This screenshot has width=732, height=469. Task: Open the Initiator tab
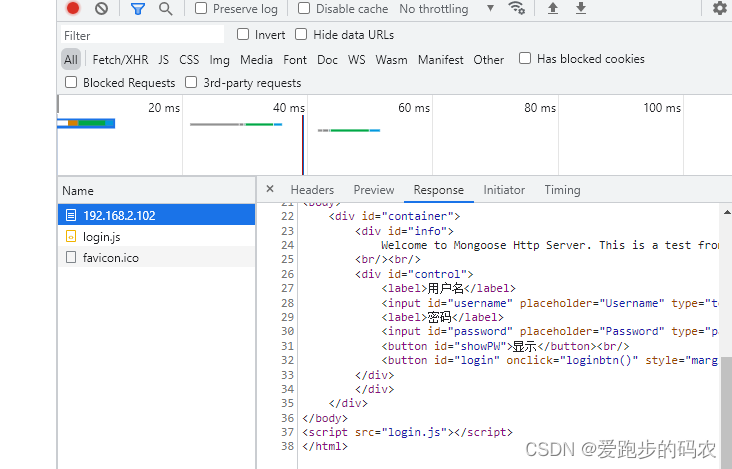click(504, 190)
